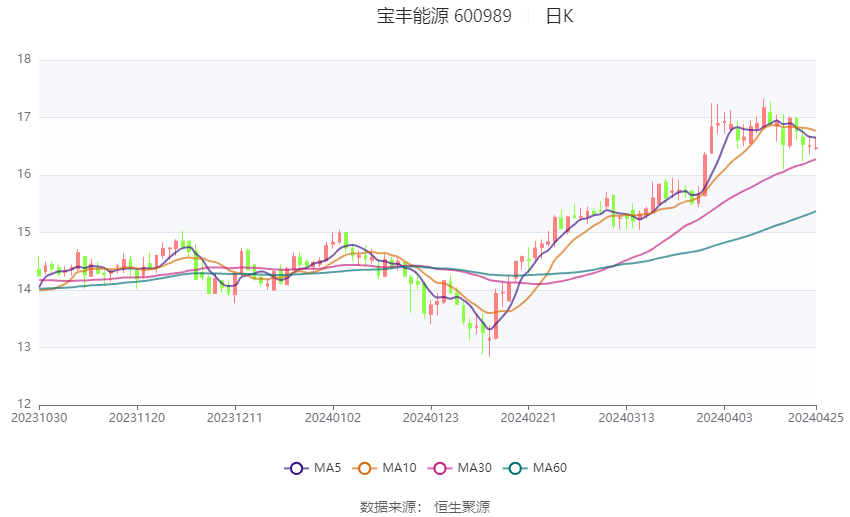This screenshot has width=850, height=517.
Task: Click the x-axis date 20240123
Action: [x=430, y=418]
